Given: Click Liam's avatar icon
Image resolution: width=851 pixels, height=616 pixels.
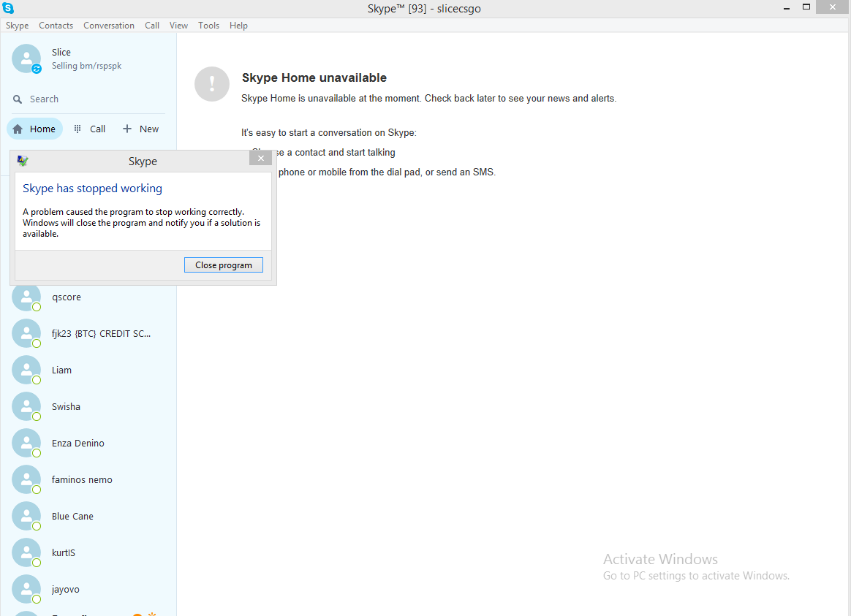Looking at the screenshot, I should 26,370.
